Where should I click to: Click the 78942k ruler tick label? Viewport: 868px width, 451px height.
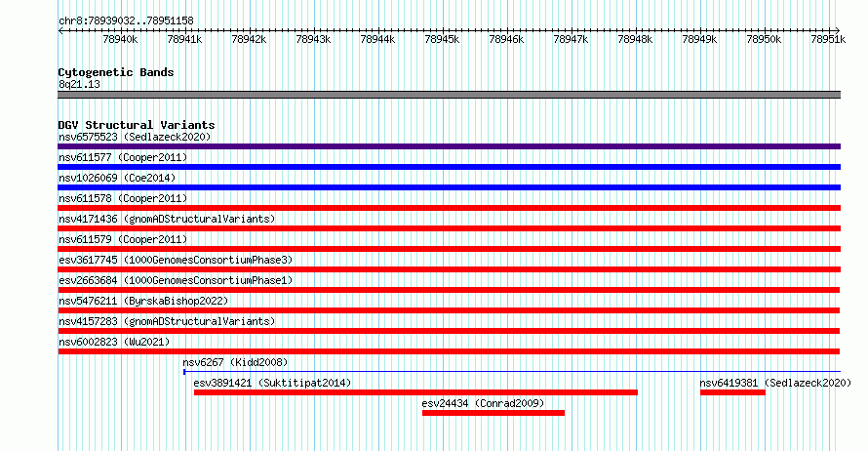point(249,39)
